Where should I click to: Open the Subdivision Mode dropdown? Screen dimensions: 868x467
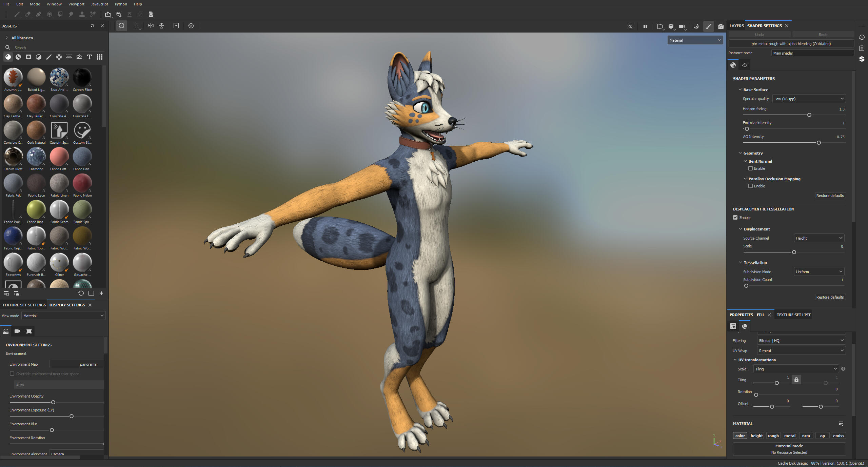pos(819,272)
